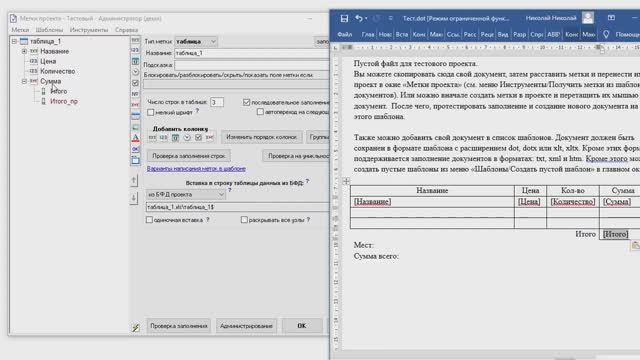Click the таблица_1.xlt path field
This screenshot has width=640, height=360.
pyautogui.click(x=237, y=207)
